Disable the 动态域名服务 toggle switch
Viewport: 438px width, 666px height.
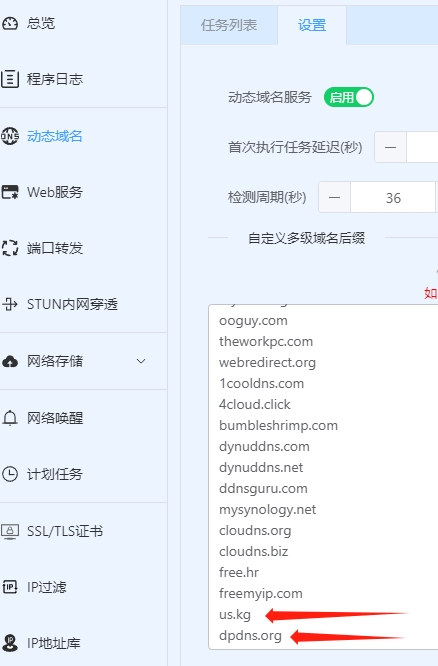point(349,97)
